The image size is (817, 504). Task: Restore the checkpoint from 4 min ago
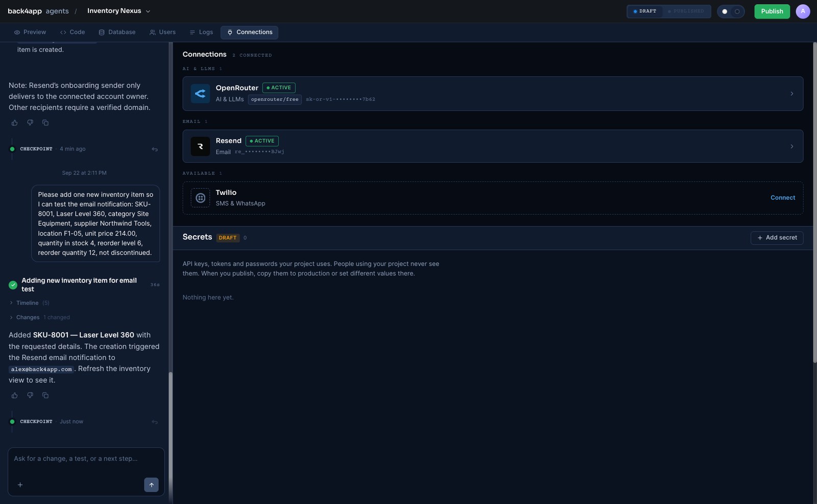[155, 149]
